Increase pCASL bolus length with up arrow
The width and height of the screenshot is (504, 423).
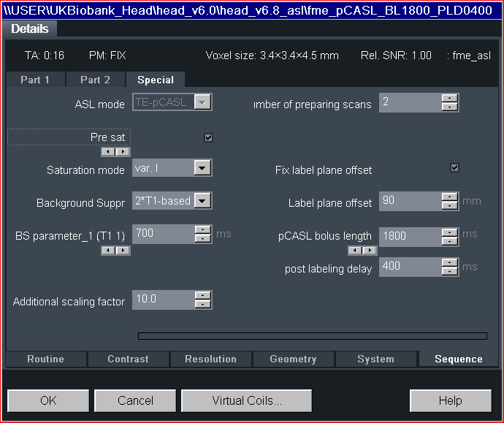click(x=450, y=232)
